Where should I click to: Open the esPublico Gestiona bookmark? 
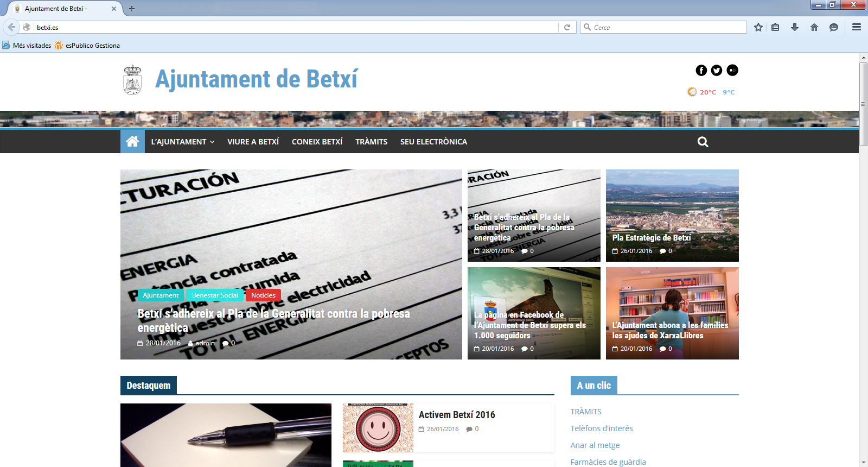(87, 46)
